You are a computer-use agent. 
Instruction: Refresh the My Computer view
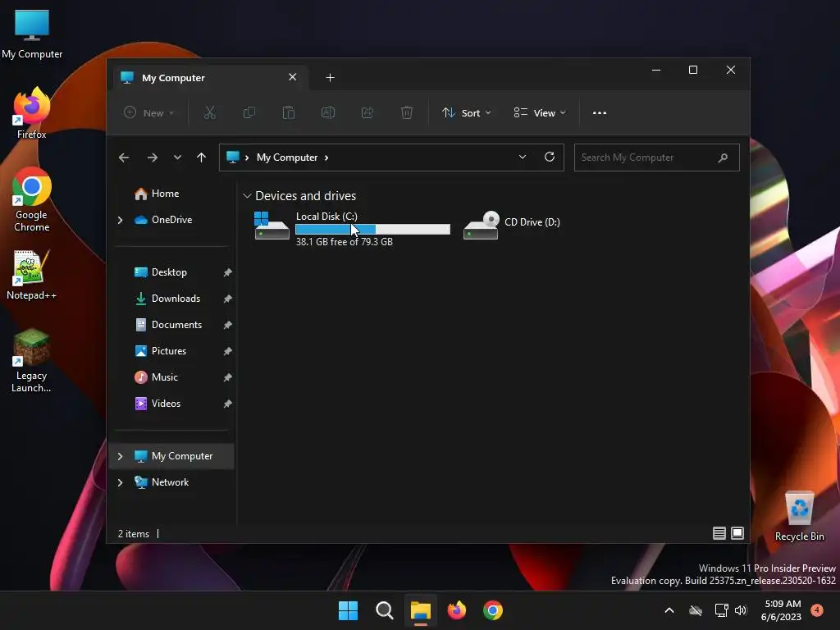(x=549, y=157)
